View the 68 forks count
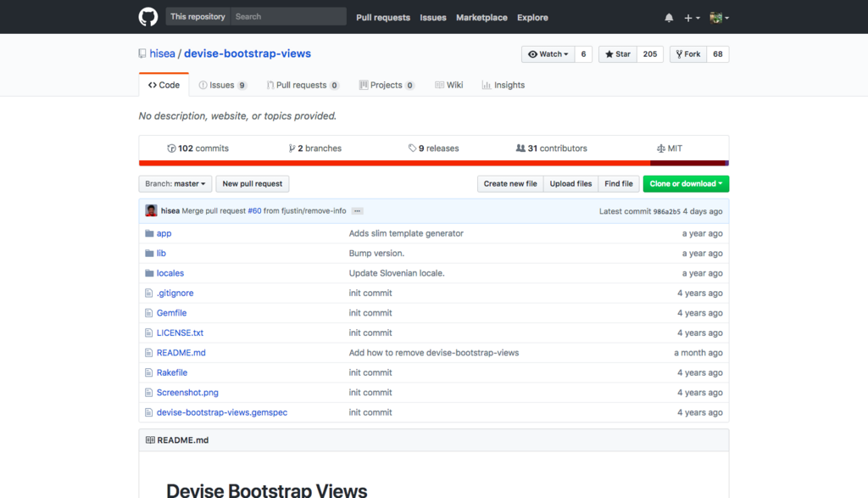868x498 pixels. pyautogui.click(x=718, y=54)
